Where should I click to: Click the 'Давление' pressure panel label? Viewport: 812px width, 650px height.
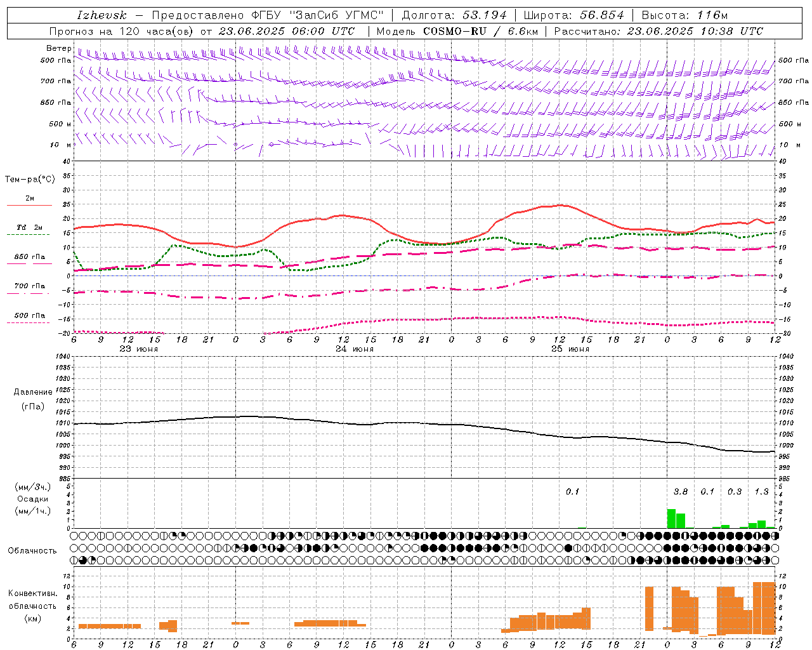coord(33,392)
